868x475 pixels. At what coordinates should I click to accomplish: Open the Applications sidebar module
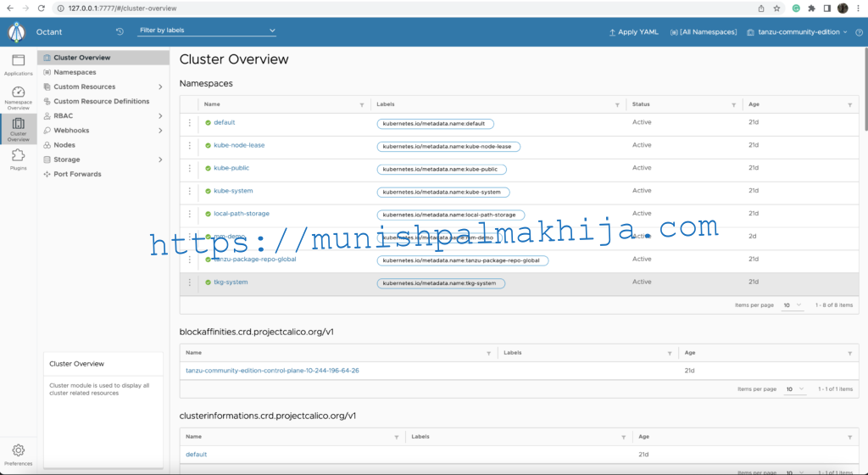(19, 64)
